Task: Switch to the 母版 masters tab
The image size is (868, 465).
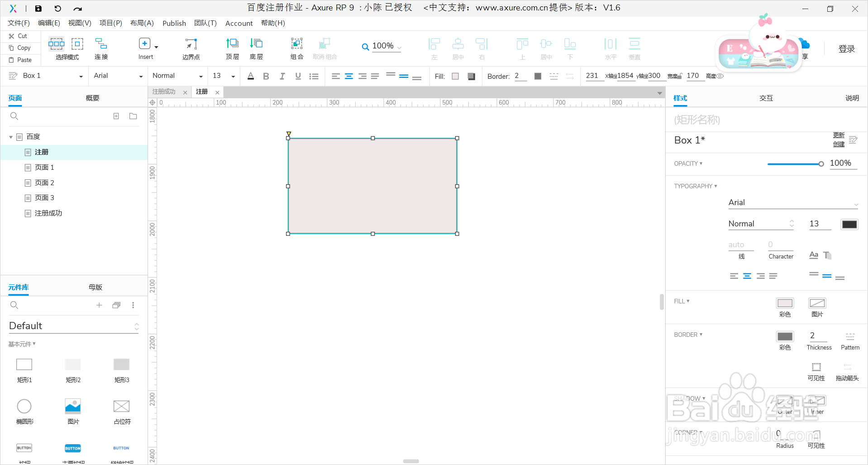Action: point(95,288)
